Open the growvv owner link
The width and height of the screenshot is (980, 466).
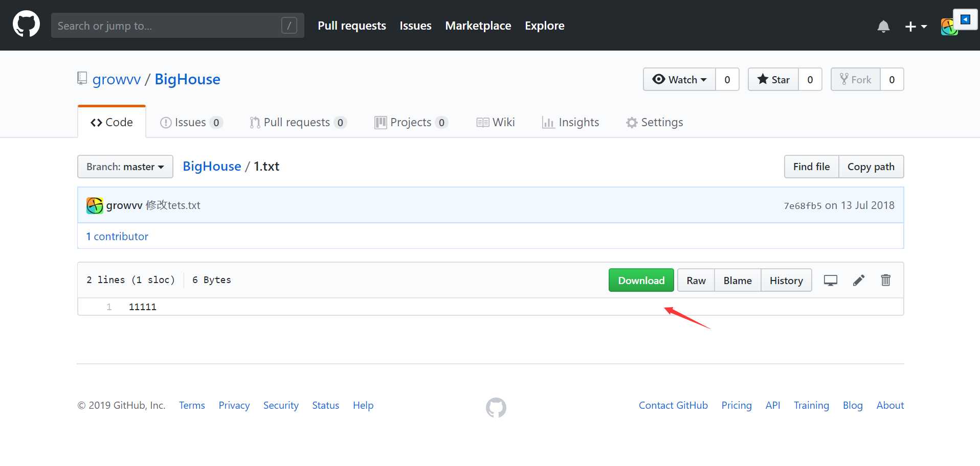[117, 79]
